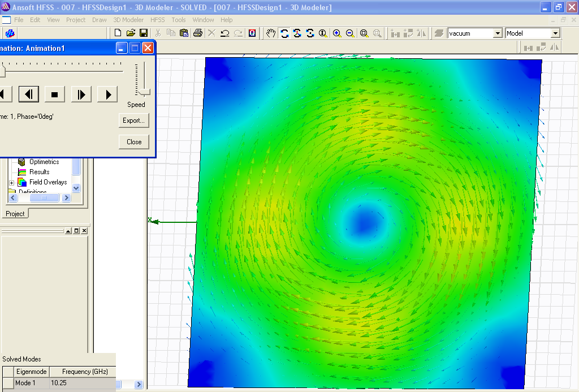Select the Results tree item
Image resolution: width=579 pixels, height=392 pixels.
(x=39, y=172)
